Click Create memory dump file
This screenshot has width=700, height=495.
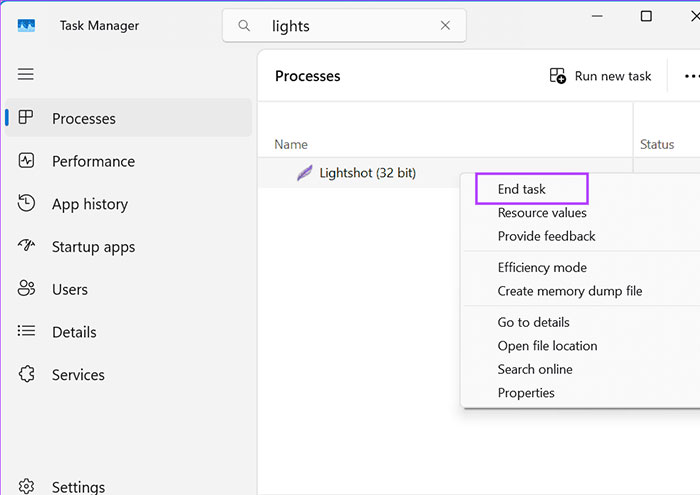[x=570, y=291]
